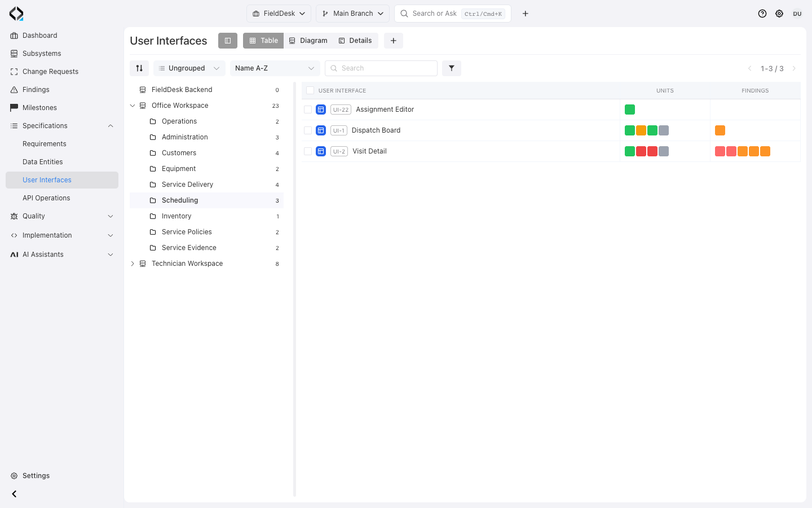The width and height of the screenshot is (812, 508).
Task: Open the Main Branch dropdown
Action: click(x=352, y=14)
